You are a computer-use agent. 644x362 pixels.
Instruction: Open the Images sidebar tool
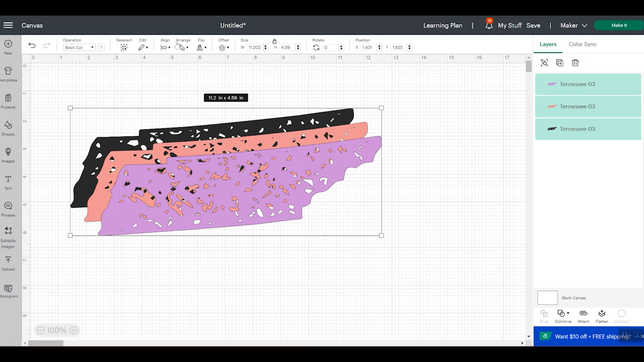[8, 155]
